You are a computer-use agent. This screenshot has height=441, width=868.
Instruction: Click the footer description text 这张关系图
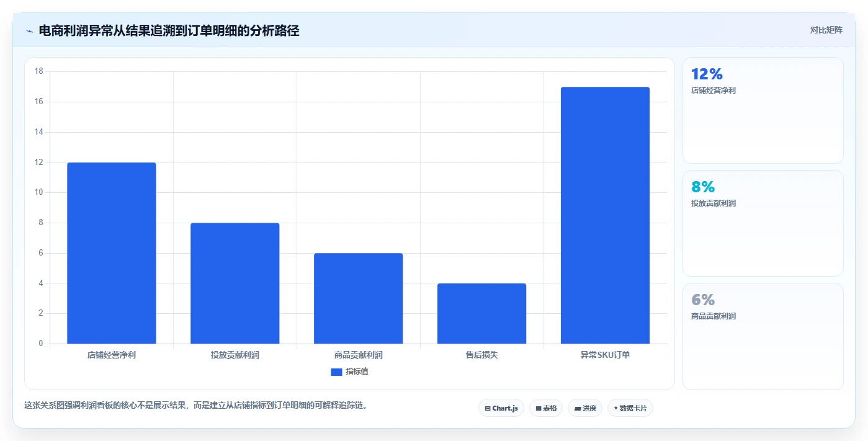click(x=196, y=406)
